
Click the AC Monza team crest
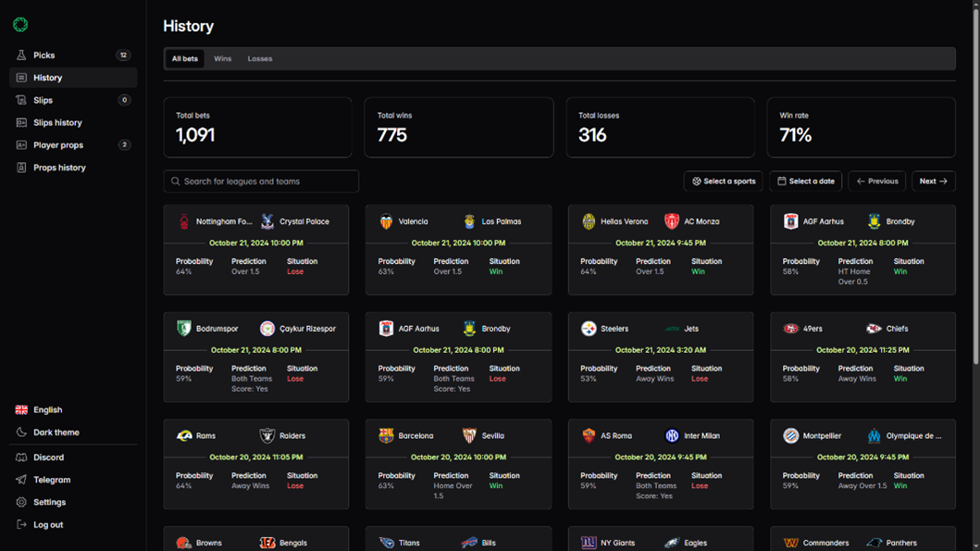pos(671,221)
